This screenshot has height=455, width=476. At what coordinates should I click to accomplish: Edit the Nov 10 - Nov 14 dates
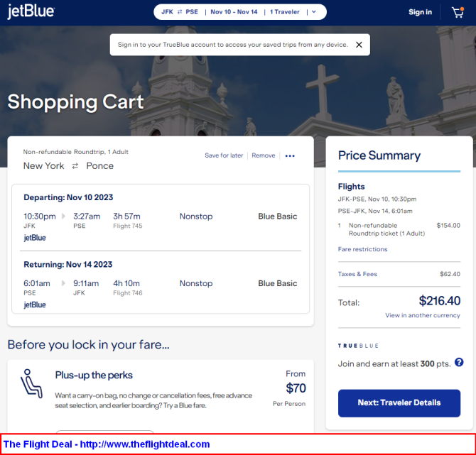(234, 12)
